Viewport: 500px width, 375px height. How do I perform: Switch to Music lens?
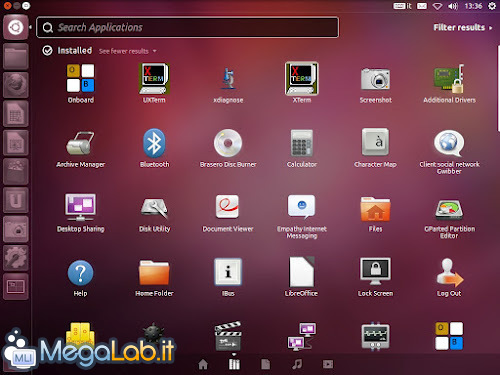click(297, 364)
